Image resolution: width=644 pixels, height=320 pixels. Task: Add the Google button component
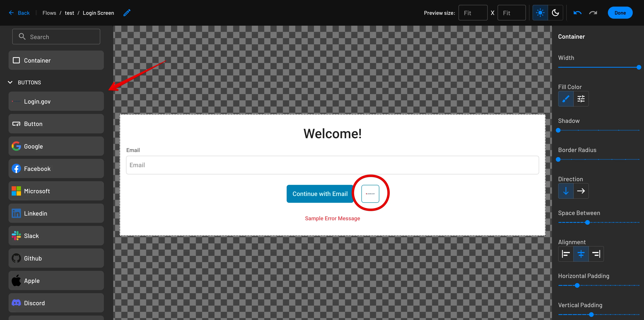56,146
